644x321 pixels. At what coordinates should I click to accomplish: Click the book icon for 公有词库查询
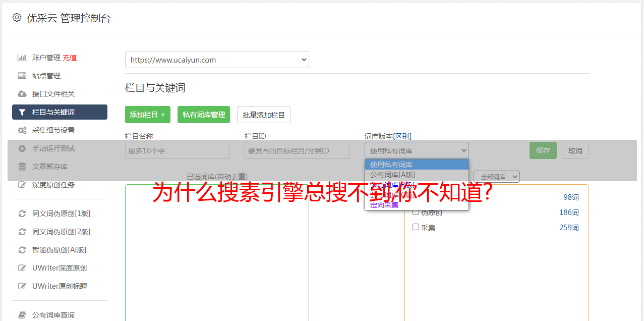click(x=22, y=315)
